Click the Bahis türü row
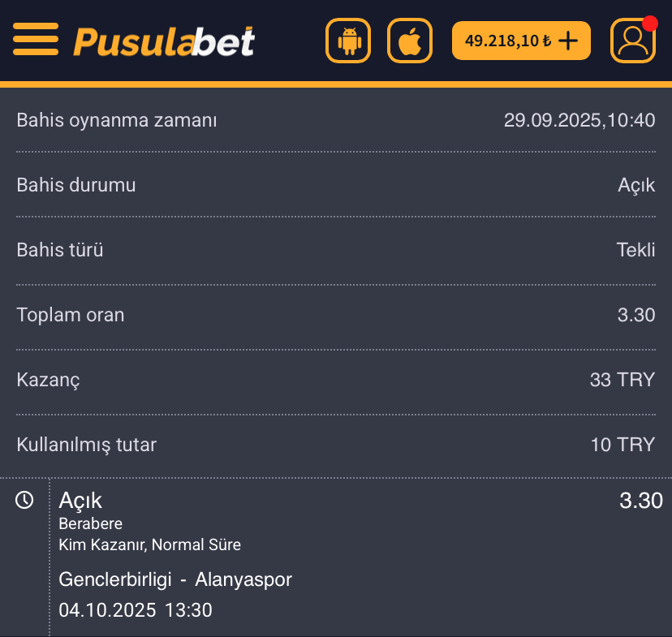Screen dimensions: 672x637 coord(335,250)
